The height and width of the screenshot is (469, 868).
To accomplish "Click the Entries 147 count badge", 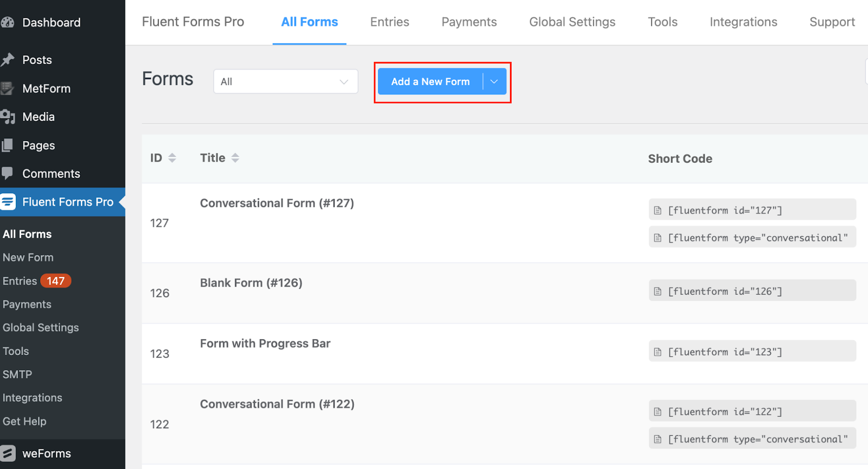I will point(56,281).
